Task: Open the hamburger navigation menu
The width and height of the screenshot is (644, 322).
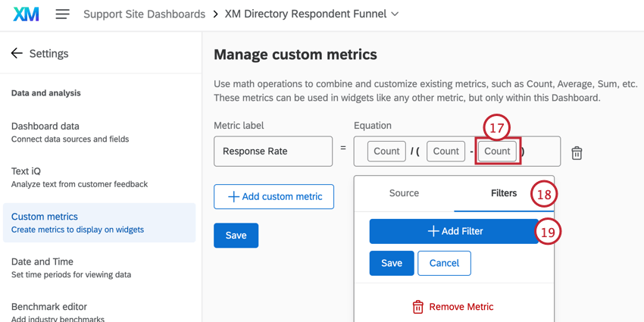Action: click(x=63, y=14)
